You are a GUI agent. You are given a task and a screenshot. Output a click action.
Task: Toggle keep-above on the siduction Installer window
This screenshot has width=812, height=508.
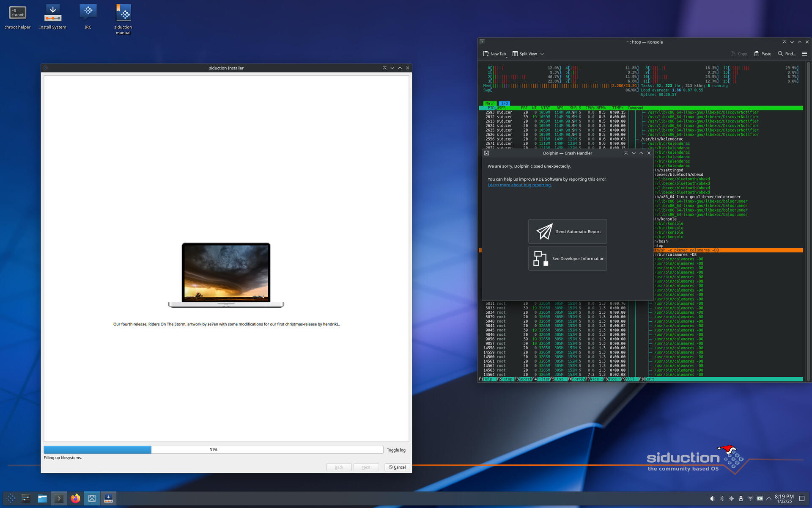(384, 68)
